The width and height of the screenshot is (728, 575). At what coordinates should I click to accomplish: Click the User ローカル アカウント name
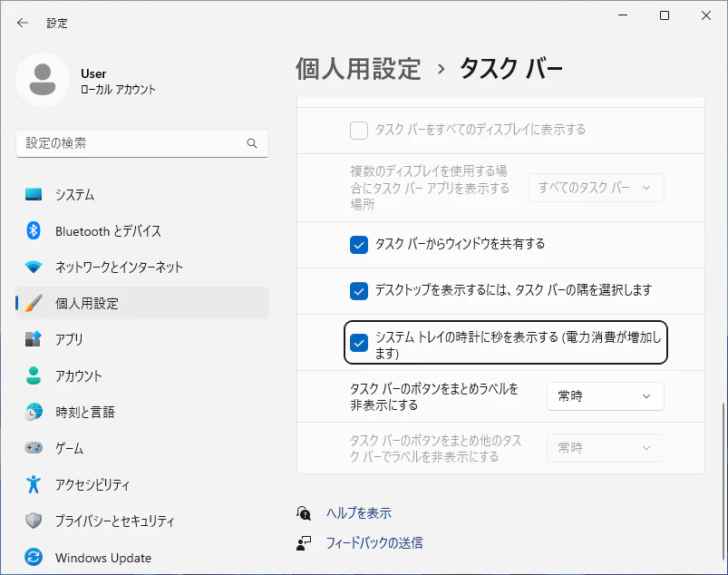(118, 82)
